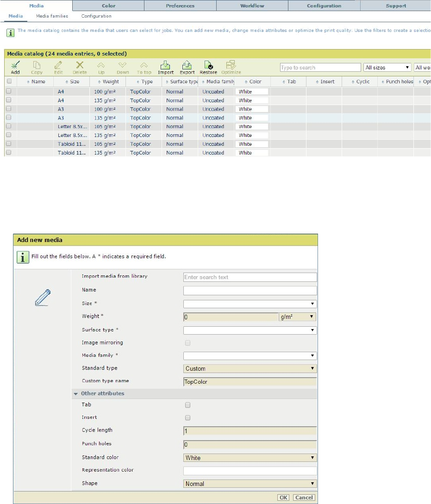Click the Edit pencil toolbar icon
Image resolution: width=431 pixels, height=504 pixels.
58,68
